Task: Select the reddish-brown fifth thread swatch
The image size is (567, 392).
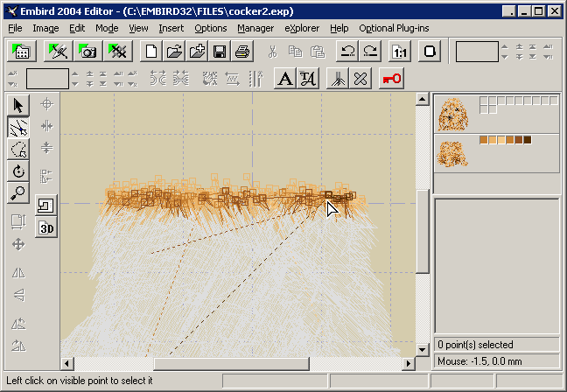Action: pyautogui.click(x=519, y=140)
